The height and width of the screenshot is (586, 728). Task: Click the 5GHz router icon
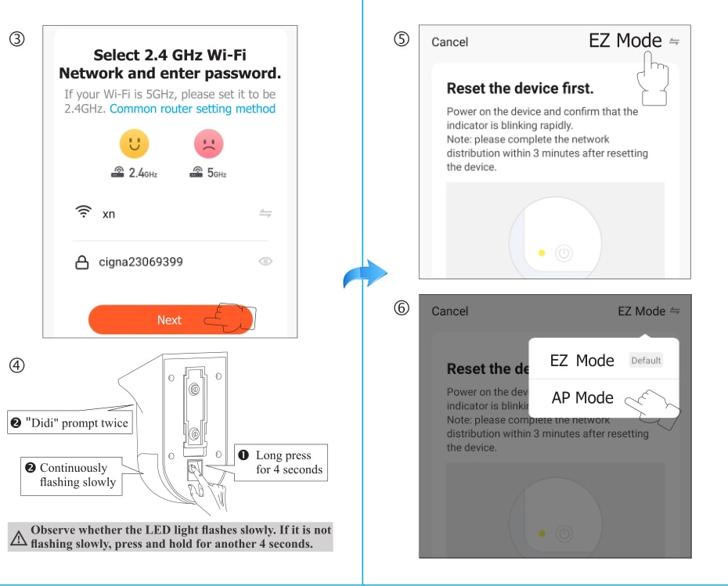coord(196,173)
